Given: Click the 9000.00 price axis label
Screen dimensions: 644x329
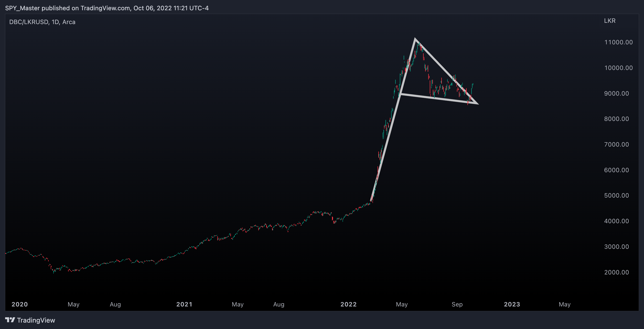Looking at the screenshot, I should pyautogui.click(x=616, y=94).
